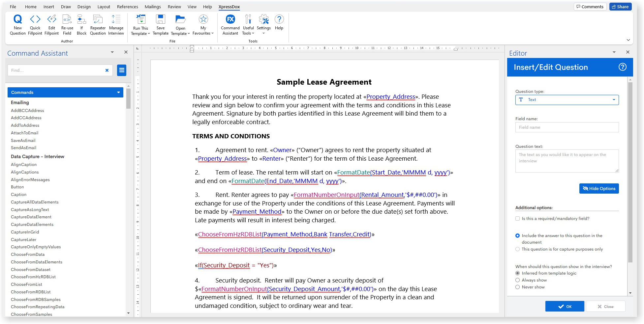Click the Open Template folder icon
The height and width of the screenshot is (324, 644).
(180, 19)
